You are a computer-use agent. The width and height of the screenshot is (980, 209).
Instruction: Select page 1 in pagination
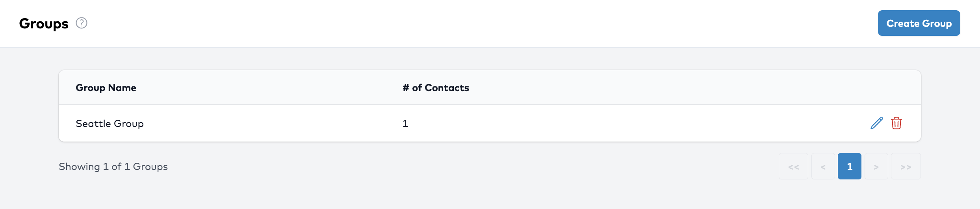pyautogui.click(x=849, y=166)
